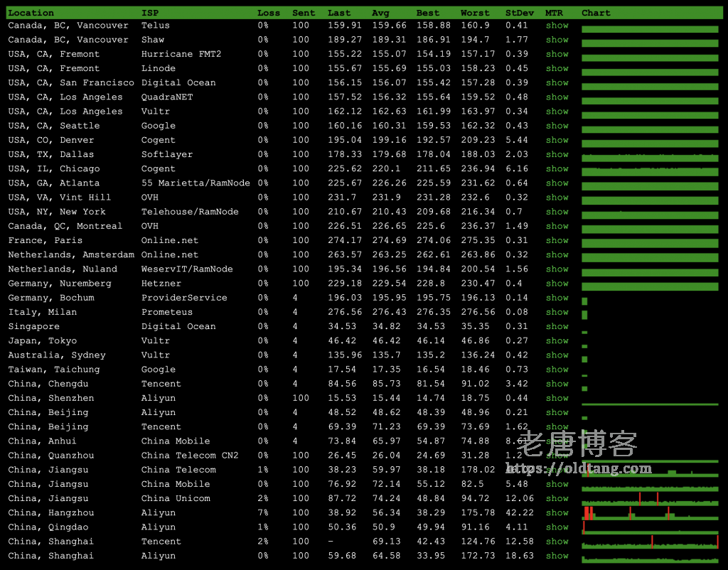Open show MTR for Hangzhou Aliyun
The height and width of the screenshot is (570, 728).
pos(557,513)
